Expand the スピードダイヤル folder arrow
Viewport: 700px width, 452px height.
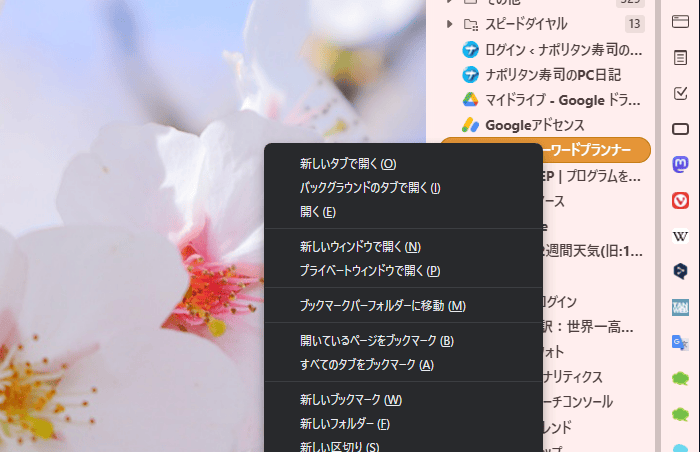pos(450,24)
